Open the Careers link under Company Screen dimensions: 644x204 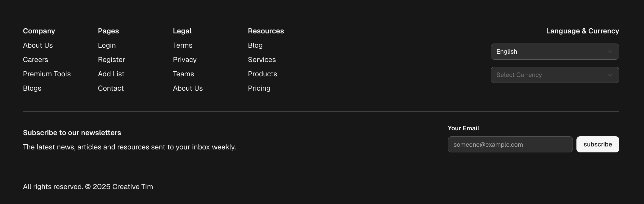[x=35, y=60]
